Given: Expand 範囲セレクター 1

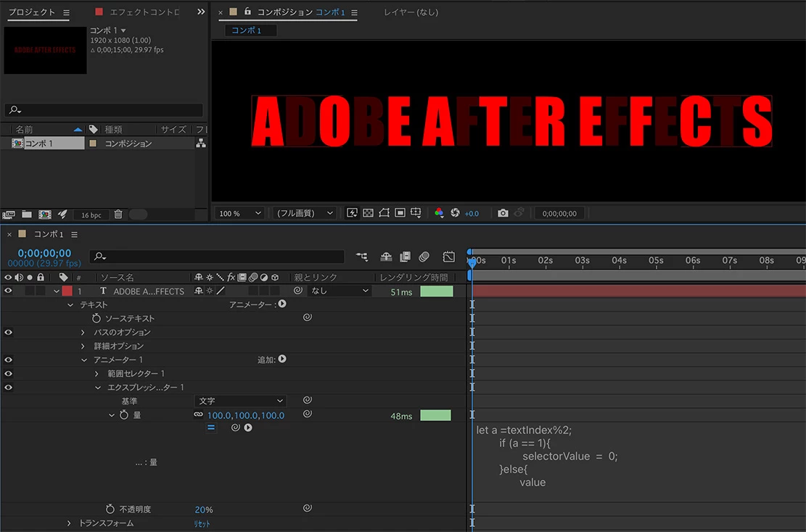Looking at the screenshot, I should [x=97, y=374].
